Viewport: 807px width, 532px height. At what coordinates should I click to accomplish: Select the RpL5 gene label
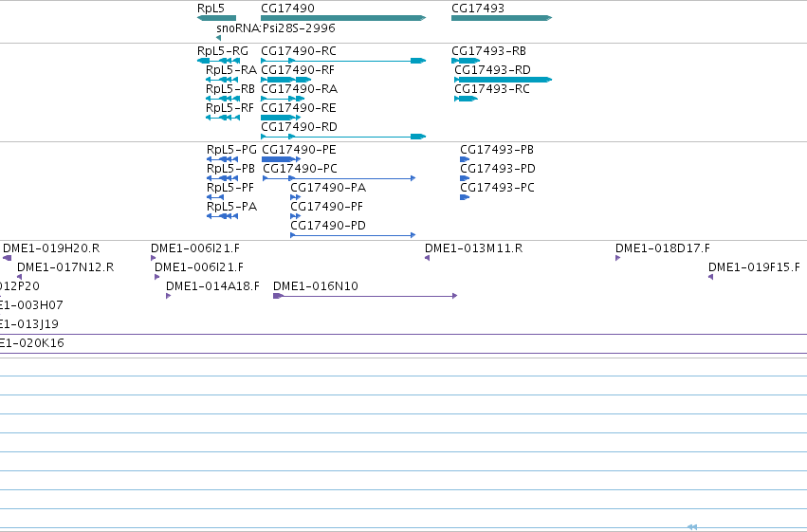211,9
